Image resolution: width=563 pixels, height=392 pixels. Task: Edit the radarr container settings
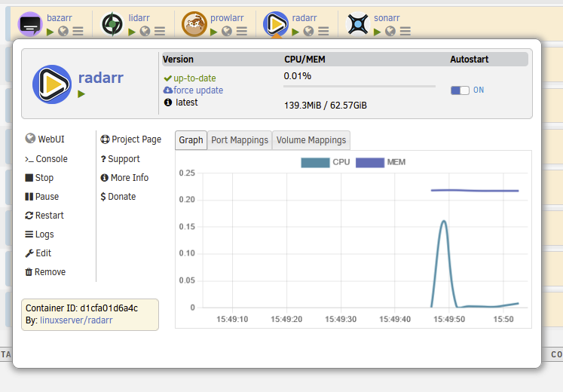(x=38, y=253)
